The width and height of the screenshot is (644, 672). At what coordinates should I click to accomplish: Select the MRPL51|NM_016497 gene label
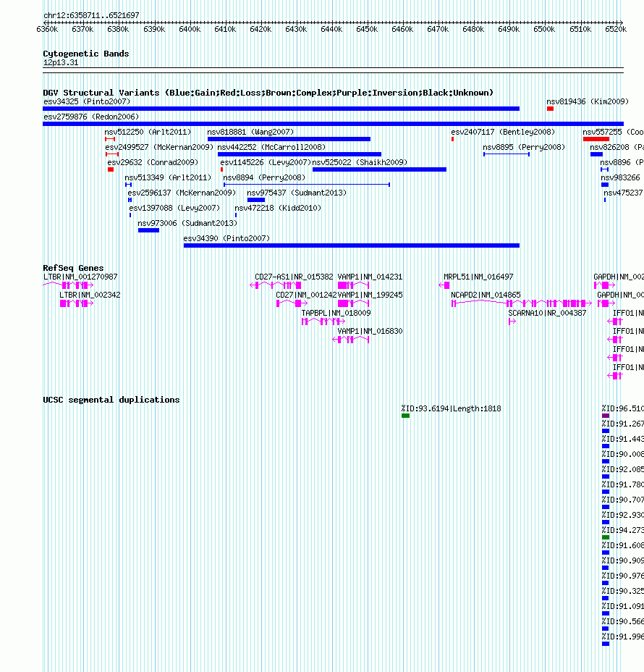(x=478, y=277)
